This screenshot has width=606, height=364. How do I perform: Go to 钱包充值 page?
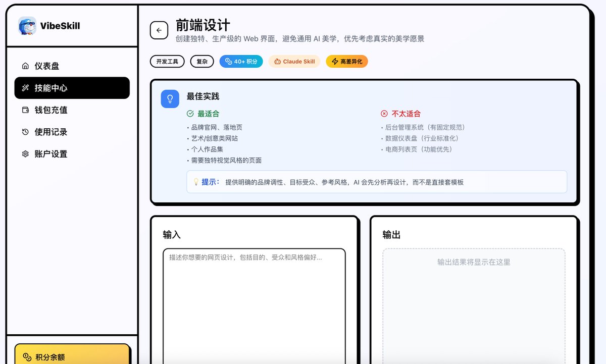click(72, 110)
